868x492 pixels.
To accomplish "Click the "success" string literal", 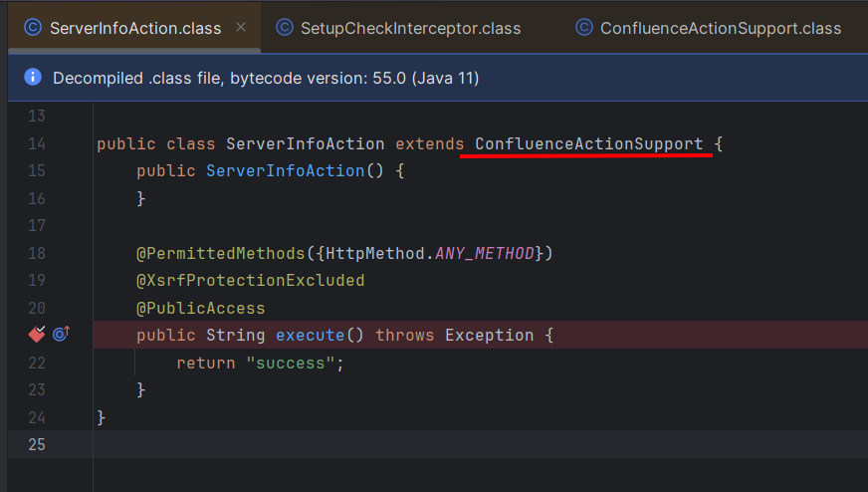I will [290, 363].
